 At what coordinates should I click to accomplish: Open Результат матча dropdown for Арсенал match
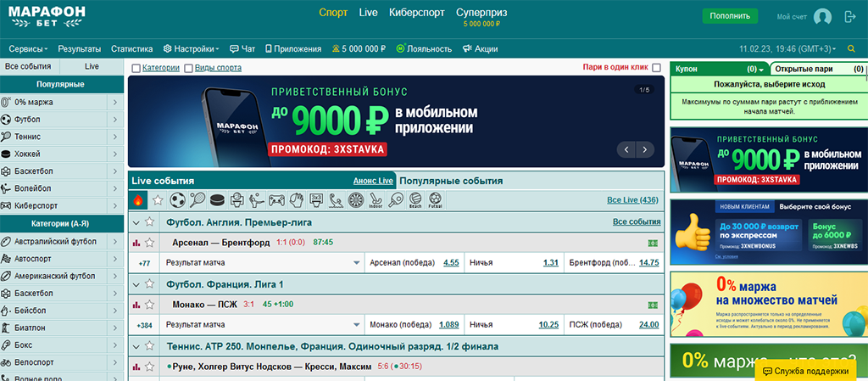(x=262, y=263)
